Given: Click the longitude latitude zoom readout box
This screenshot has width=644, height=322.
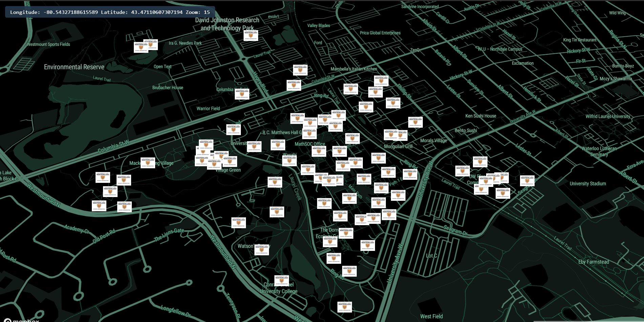Looking at the screenshot, I should click(110, 12).
